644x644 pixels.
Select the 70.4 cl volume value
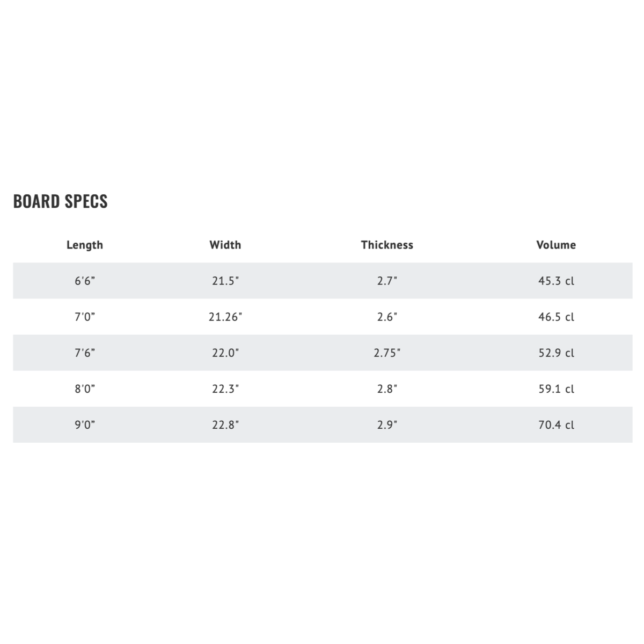pyautogui.click(x=556, y=425)
